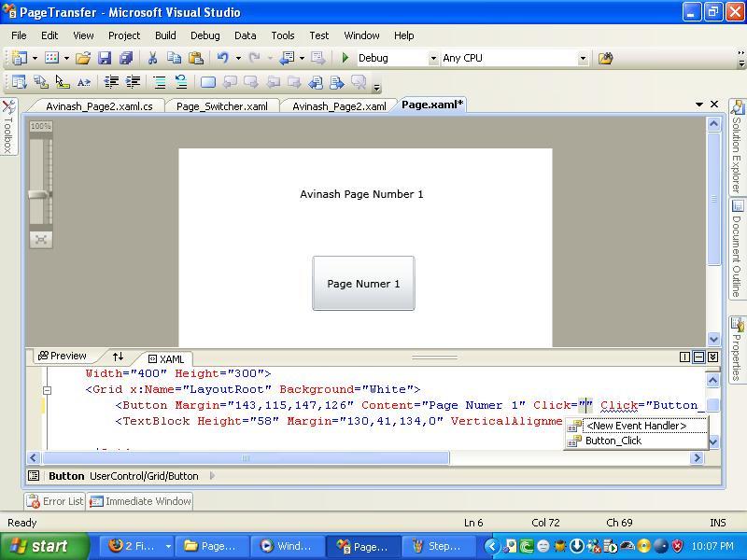Open the Properties side panel
Viewport: 747px width, 560px height.
click(738, 349)
